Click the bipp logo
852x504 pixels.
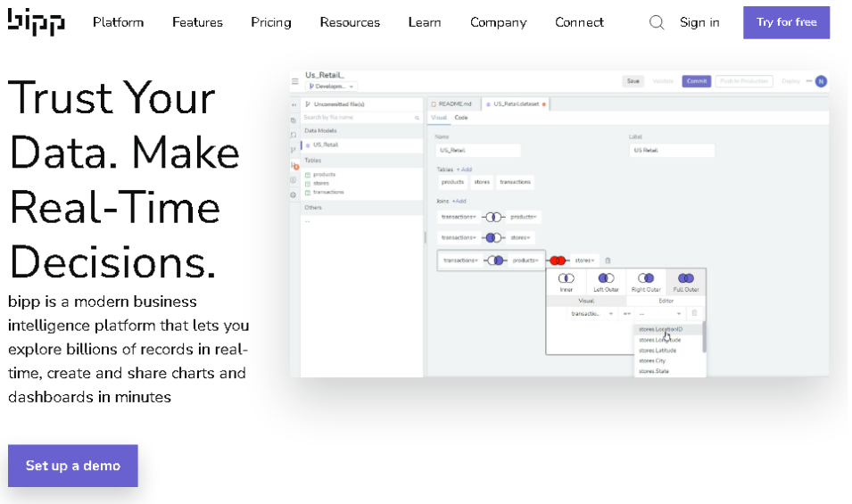pos(36,21)
